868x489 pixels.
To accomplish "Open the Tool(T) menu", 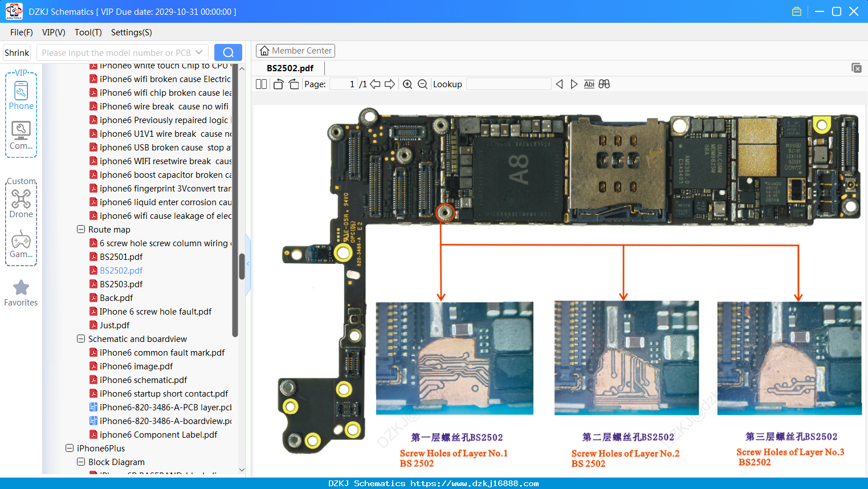I will point(88,32).
